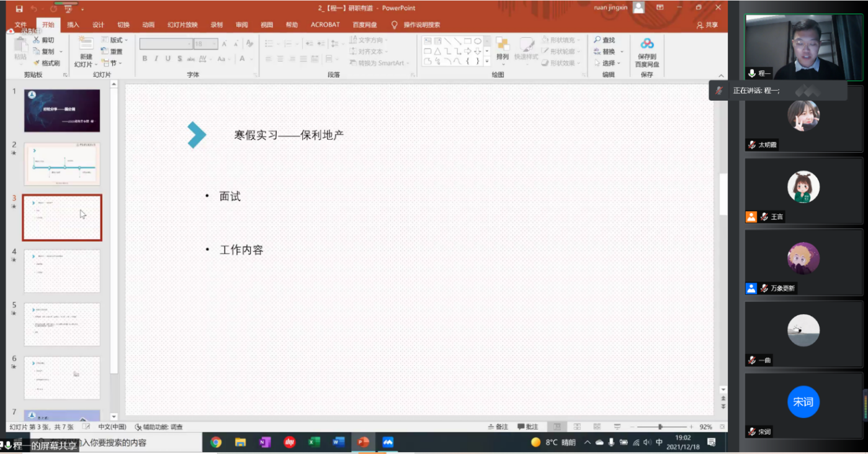Click the Share (共享) button
This screenshot has height=454, width=868.
click(707, 25)
